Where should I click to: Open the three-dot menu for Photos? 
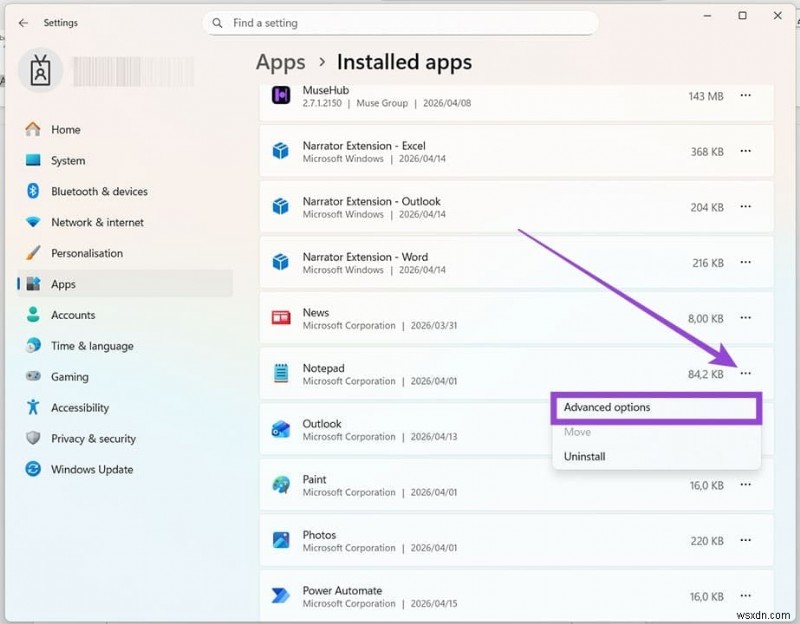click(x=745, y=540)
